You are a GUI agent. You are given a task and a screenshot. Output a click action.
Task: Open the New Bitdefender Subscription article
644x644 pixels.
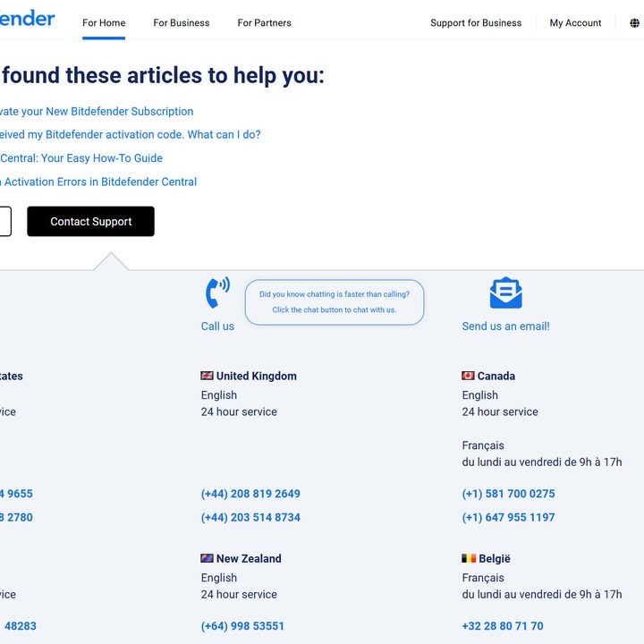(x=97, y=111)
